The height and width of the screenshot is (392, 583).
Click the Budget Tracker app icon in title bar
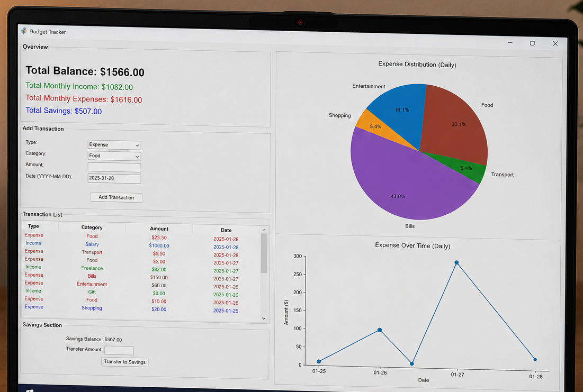point(24,31)
